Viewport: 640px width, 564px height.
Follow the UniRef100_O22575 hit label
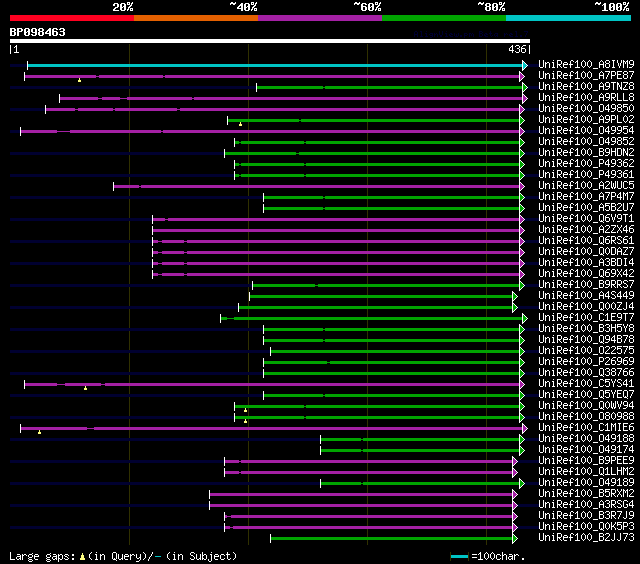[x=585, y=351]
